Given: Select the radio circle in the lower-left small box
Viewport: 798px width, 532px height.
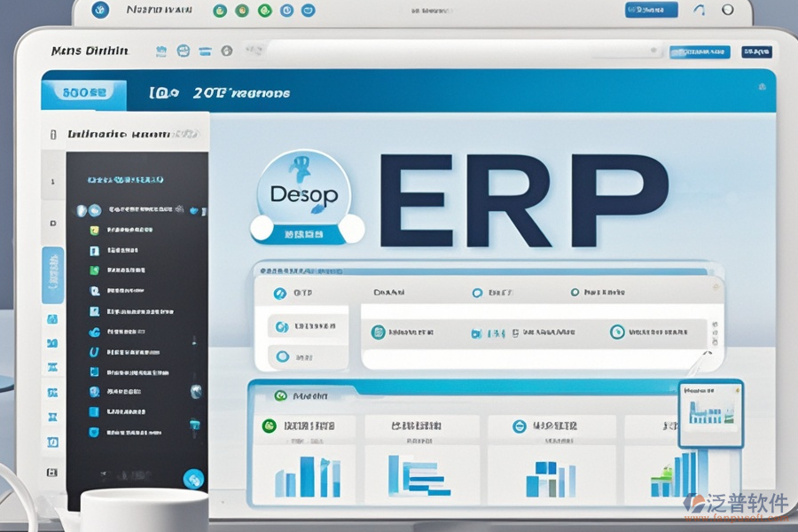Looking at the screenshot, I should click(283, 356).
